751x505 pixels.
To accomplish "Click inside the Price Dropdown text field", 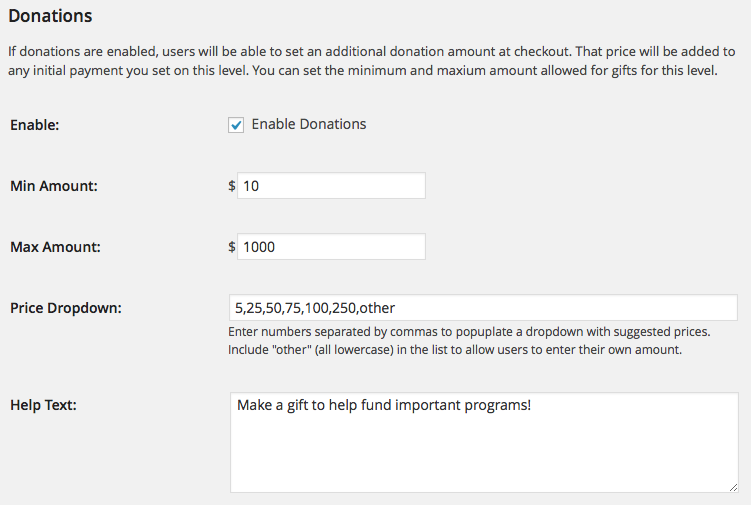I will [483, 308].
